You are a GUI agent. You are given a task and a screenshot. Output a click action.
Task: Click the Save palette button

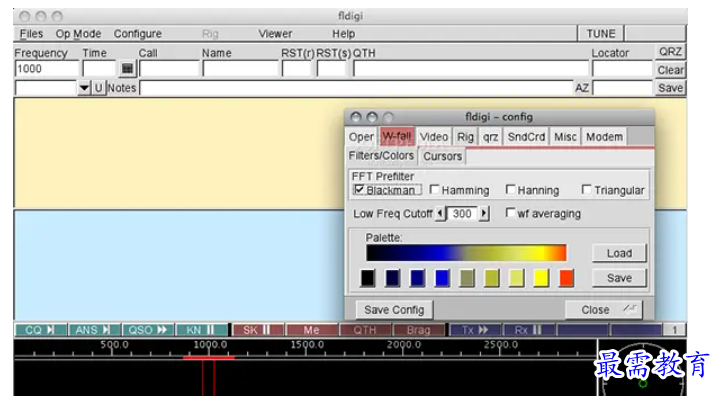(619, 278)
